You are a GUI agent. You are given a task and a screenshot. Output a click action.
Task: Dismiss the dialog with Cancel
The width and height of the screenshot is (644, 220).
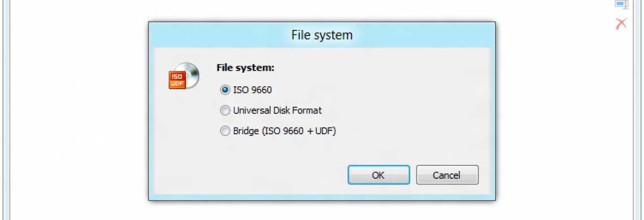tap(447, 175)
